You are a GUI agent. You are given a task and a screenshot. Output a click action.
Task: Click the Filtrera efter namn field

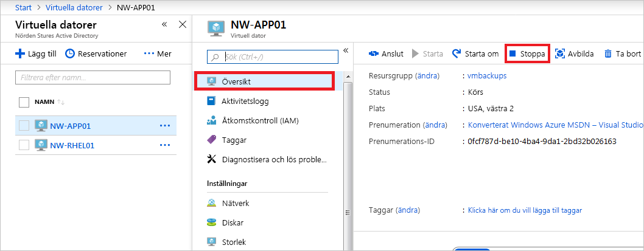click(93, 77)
